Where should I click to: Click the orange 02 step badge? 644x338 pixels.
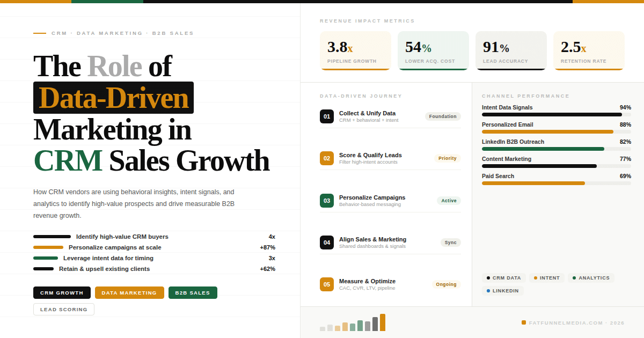pos(327,158)
